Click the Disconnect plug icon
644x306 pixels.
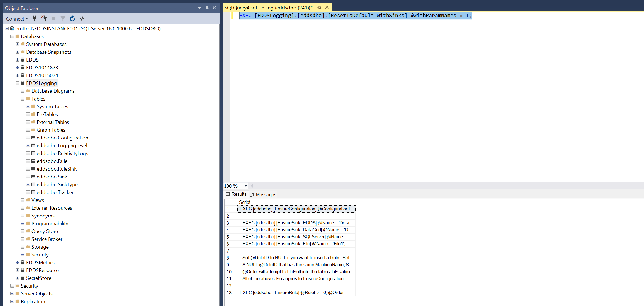click(x=44, y=19)
